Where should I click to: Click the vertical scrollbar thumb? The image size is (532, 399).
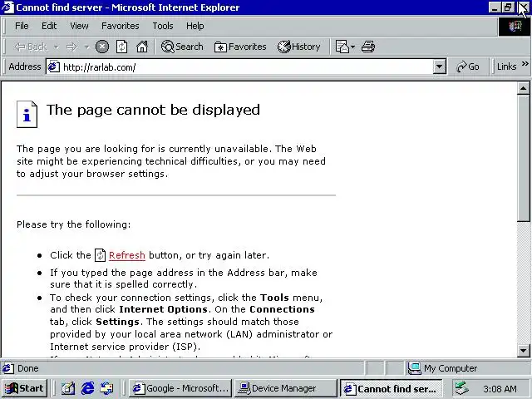(x=523, y=159)
